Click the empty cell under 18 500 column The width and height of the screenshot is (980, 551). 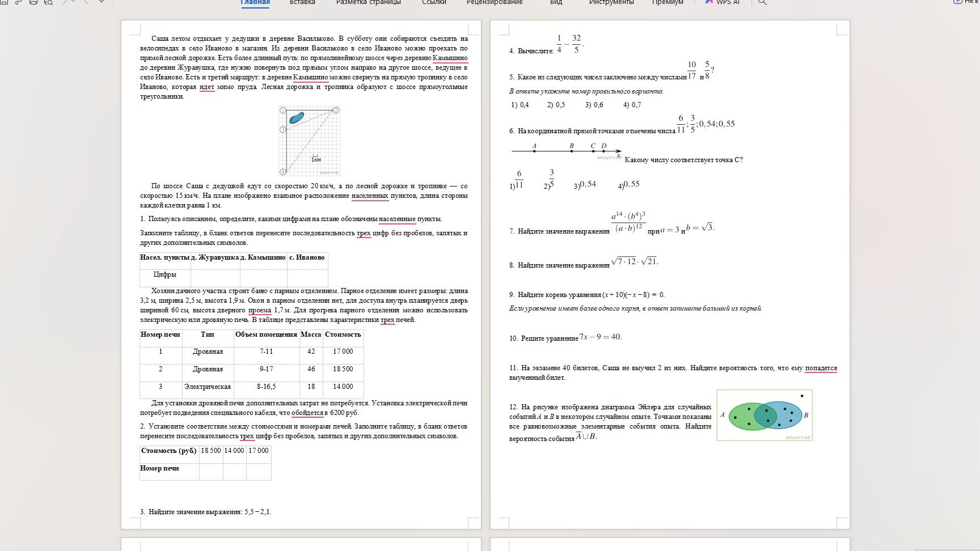[211, 471]
